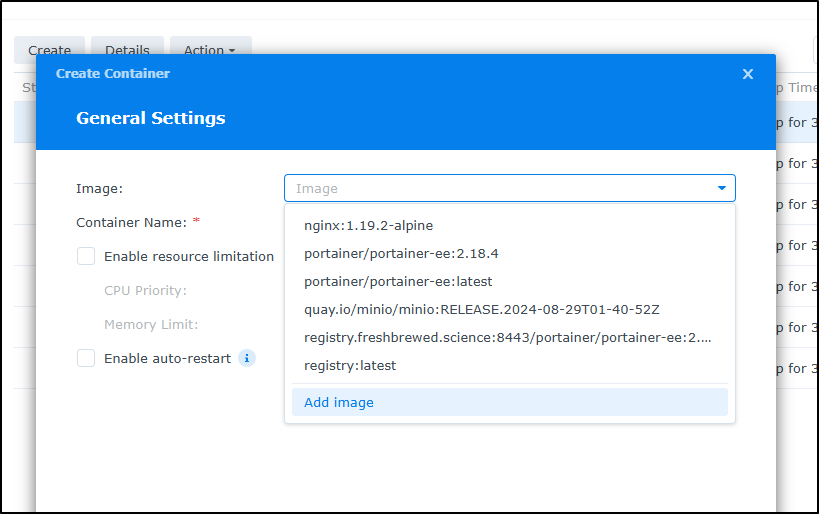Click Add image at the list bottom
The height and width of the screenshot is (514, 819).
[509, 402]
